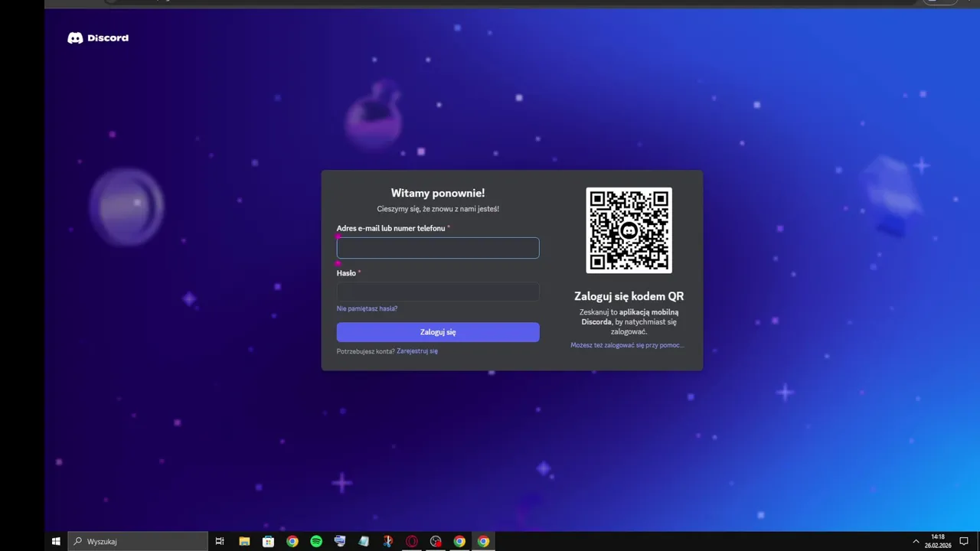Screen dimensions: 980x551
Task: Open the Snipping Tool scissors icon
Action: 387,541
